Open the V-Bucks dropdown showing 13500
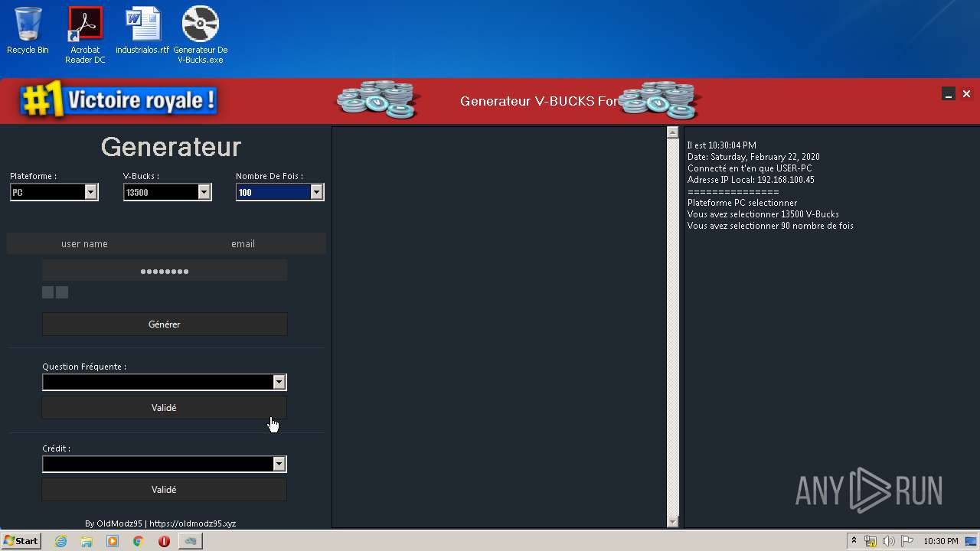Screen dimensions: 980x551 coord(204,192)
